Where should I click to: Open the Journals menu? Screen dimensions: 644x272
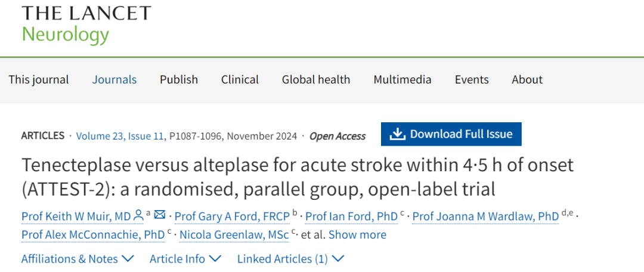coord(114,79)
